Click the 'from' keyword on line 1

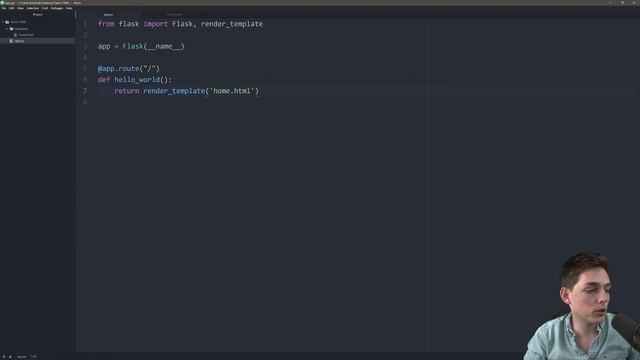click(x=106, y=24)
